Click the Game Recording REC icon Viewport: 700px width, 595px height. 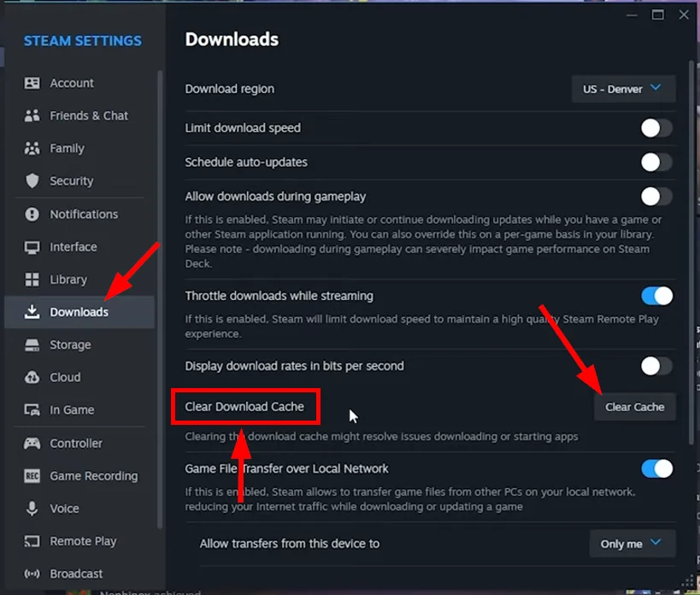click(x=32, y=476)
